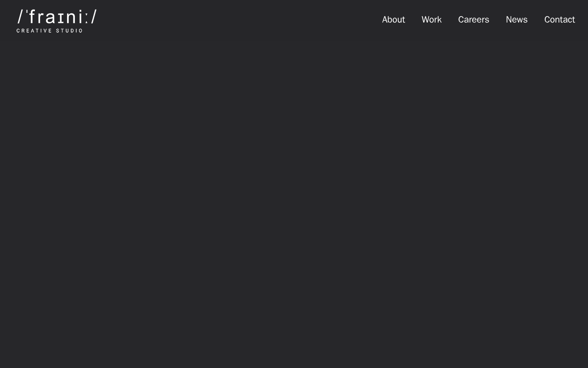Image resolution: width=588 pixels, height=368 pixels.
Task: Choose Contact from the header menu
Action: pos(560,20)
